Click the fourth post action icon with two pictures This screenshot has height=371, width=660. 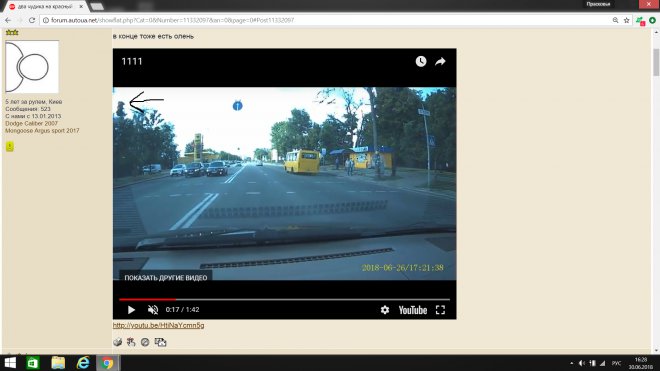coord(160,342)
